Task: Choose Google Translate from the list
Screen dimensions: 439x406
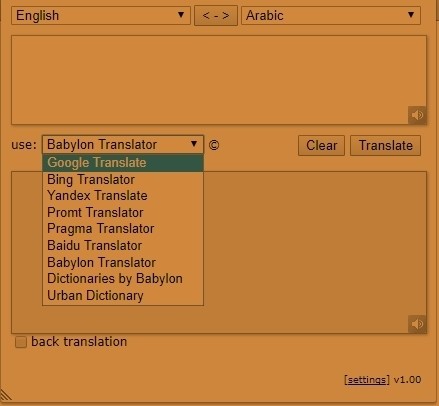Action: (123, 163)
